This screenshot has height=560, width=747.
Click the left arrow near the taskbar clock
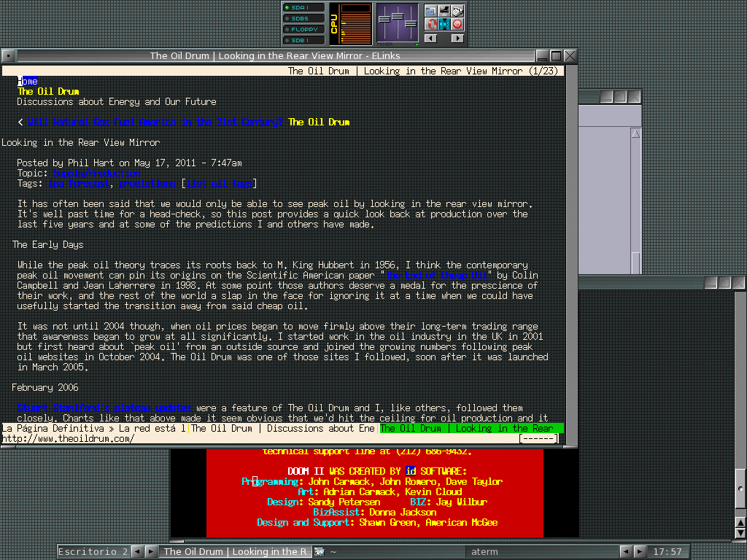(x=626, y=551)
